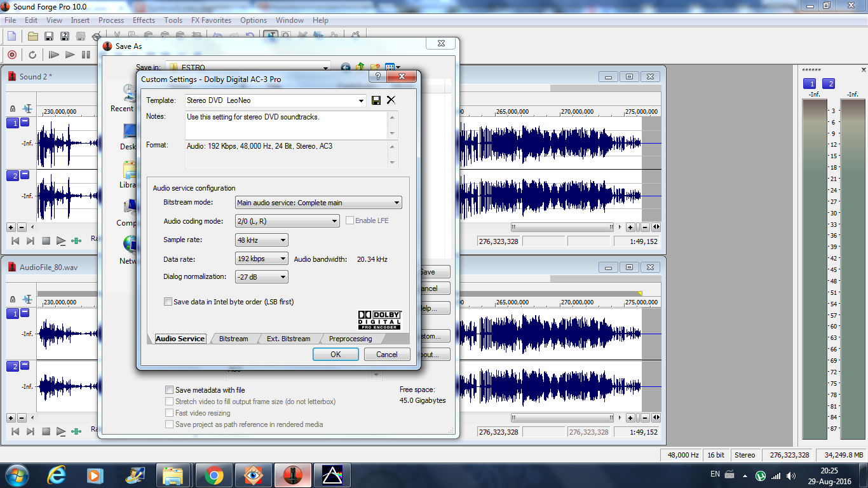
Task: Click OK in Custom Settings dialog
Action: tap(336, 355)
